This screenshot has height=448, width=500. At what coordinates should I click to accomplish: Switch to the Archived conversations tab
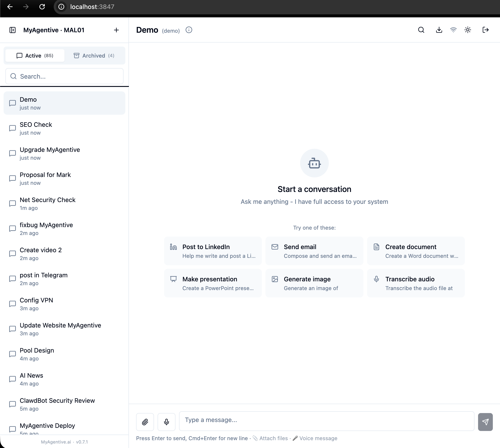[x=94, y=55]
